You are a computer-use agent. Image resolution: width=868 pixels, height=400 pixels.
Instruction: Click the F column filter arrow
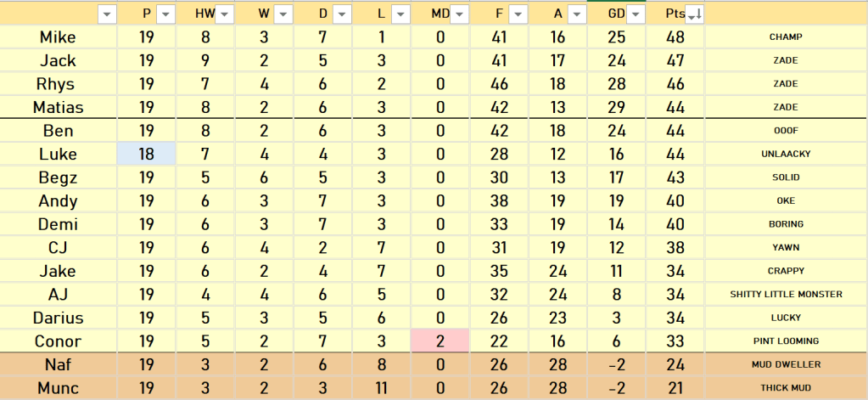(518, 14)
